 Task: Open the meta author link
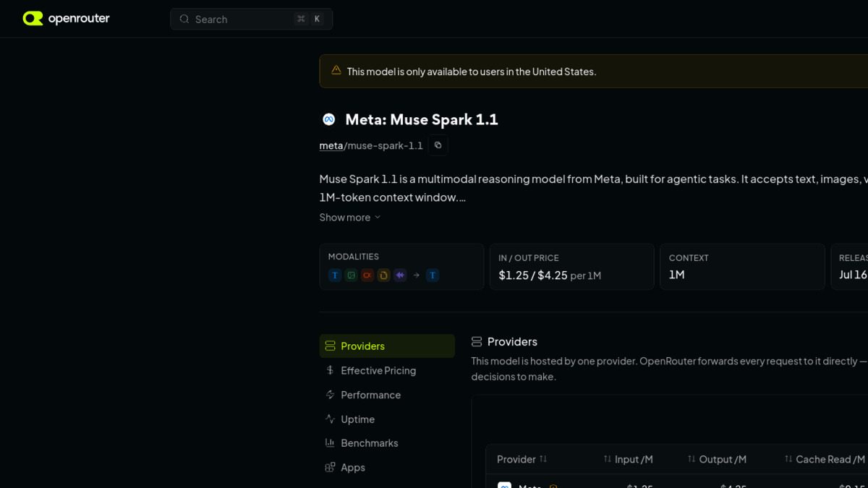click(331, 145)
